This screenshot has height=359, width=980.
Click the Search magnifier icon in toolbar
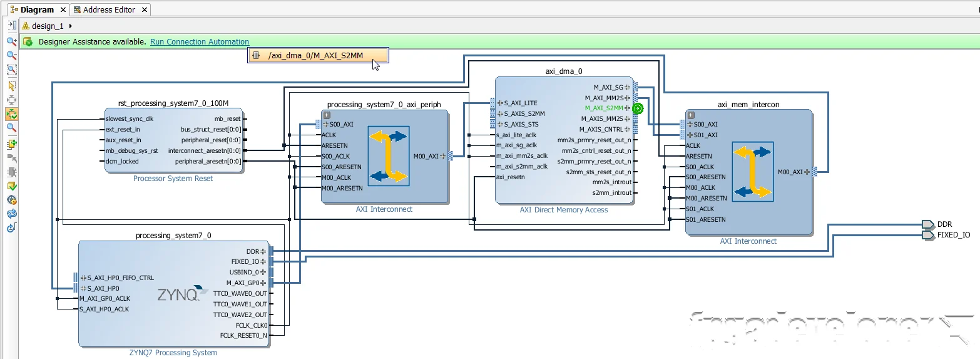(x=11, y=128)
